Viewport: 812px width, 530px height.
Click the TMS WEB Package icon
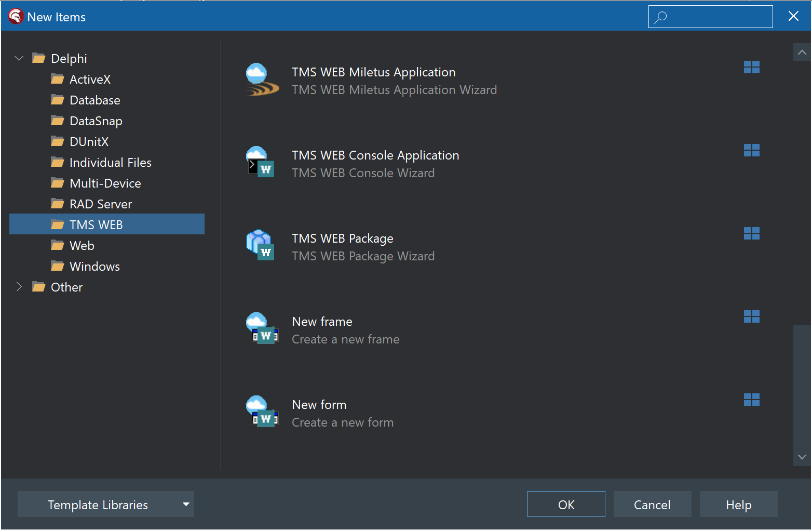(x=260, y=245)
